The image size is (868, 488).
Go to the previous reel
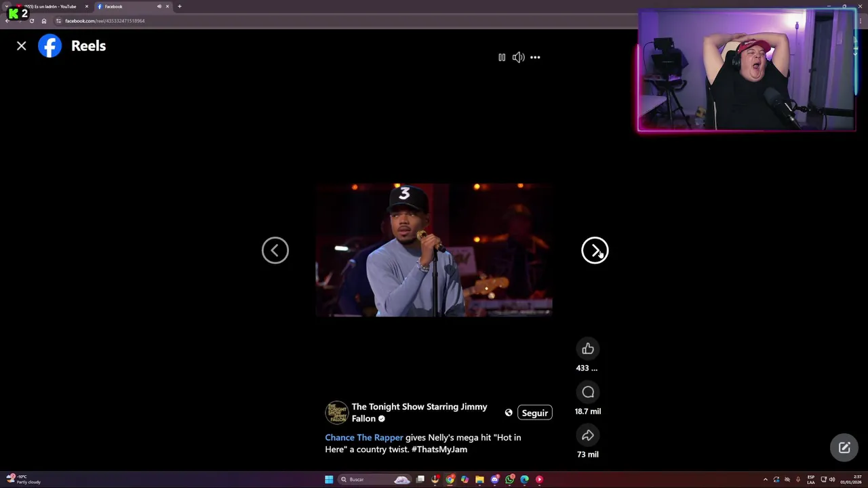pos(275,251)
